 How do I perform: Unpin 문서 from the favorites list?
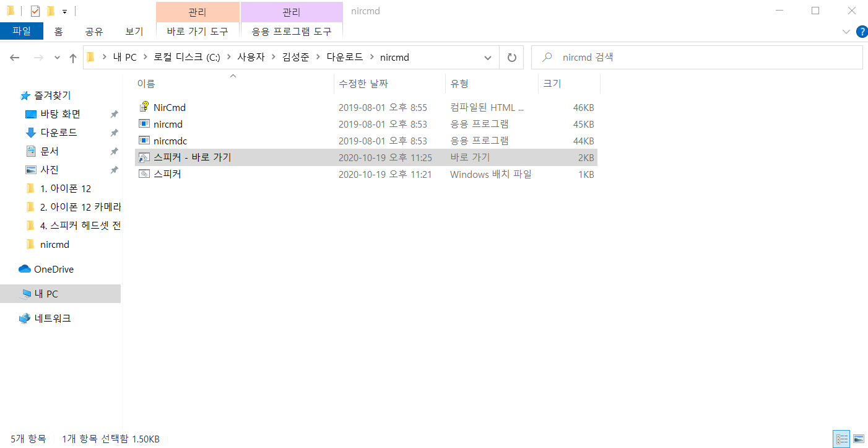coord(114,151)
